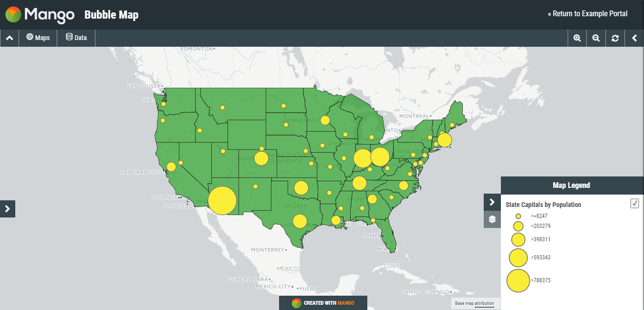644x310 pixels.
Task: Click Return to Example Portal link
Action: (588, 14)
